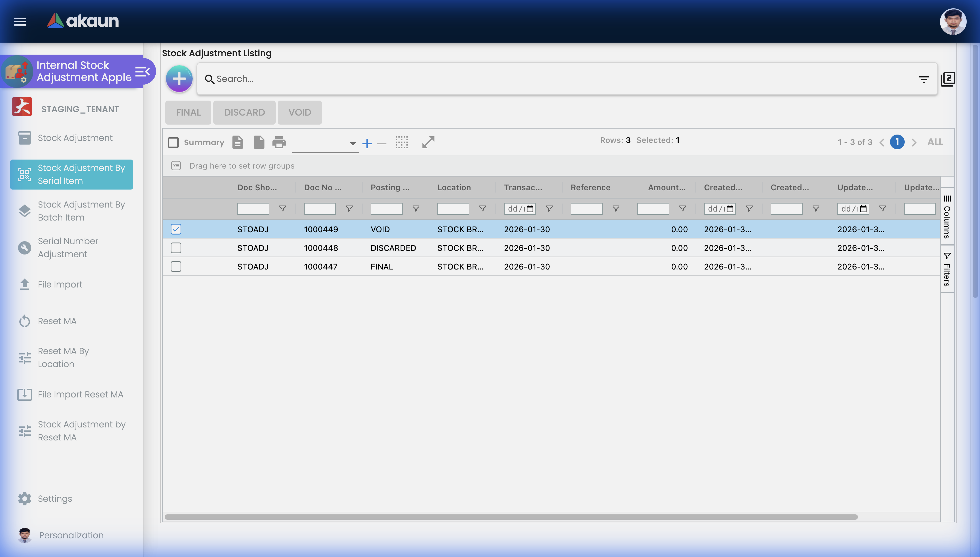
Task: Open the calendar picker in the Transaction date filter
Action: [x=530, y=209]
